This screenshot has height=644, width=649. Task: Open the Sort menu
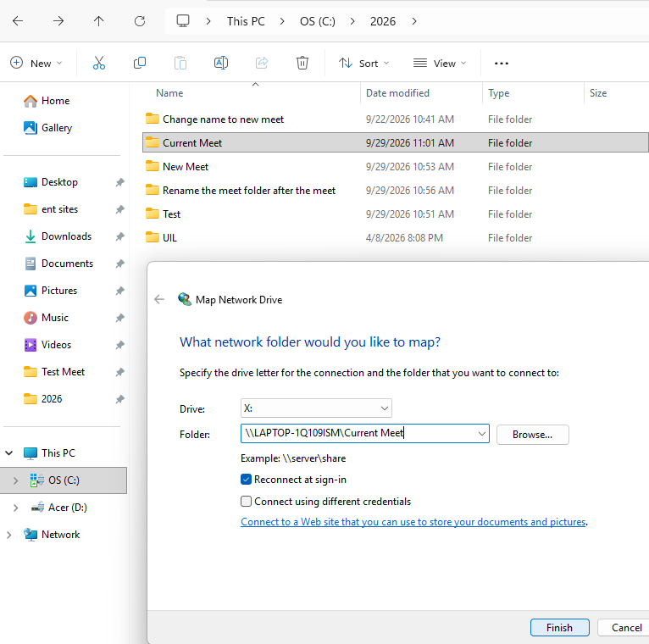point(363,64)
